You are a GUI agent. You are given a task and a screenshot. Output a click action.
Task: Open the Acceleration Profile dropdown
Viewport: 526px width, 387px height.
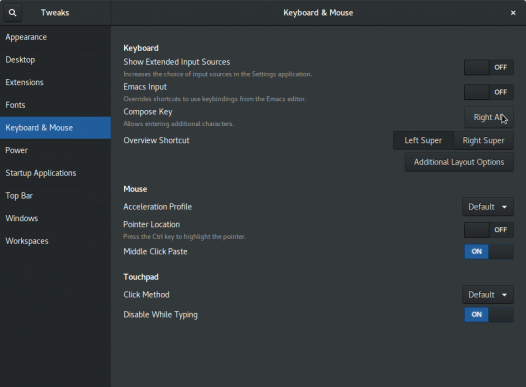click(488, 207)
